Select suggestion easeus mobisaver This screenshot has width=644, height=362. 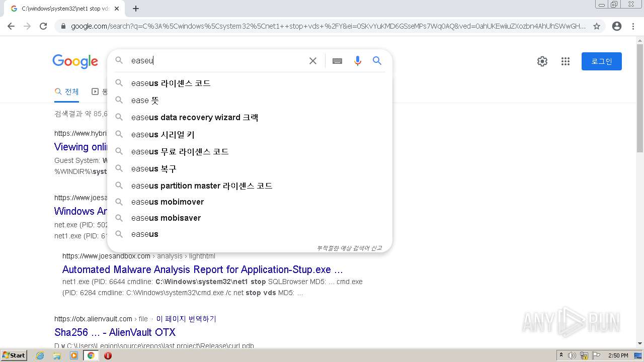(250, 218)
